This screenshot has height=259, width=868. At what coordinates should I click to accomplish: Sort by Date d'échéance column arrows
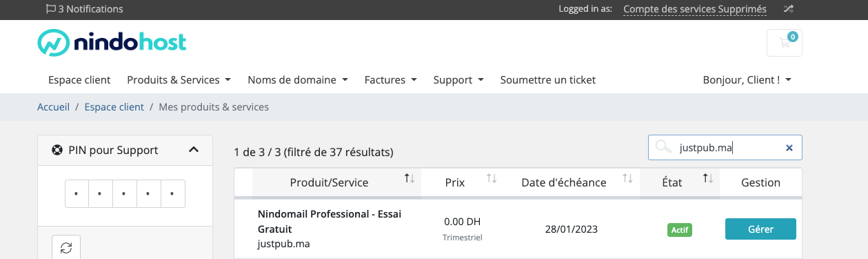pyautogui.click(x=627, y=179)
